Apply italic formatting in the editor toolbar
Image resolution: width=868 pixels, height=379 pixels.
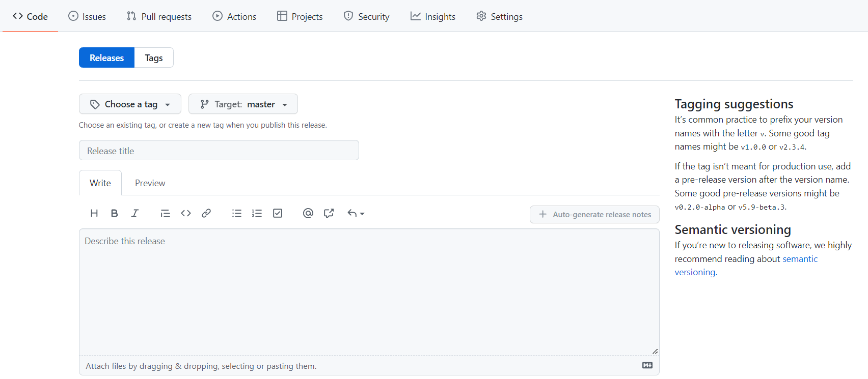pyautogui.click(x=135, y=213)
